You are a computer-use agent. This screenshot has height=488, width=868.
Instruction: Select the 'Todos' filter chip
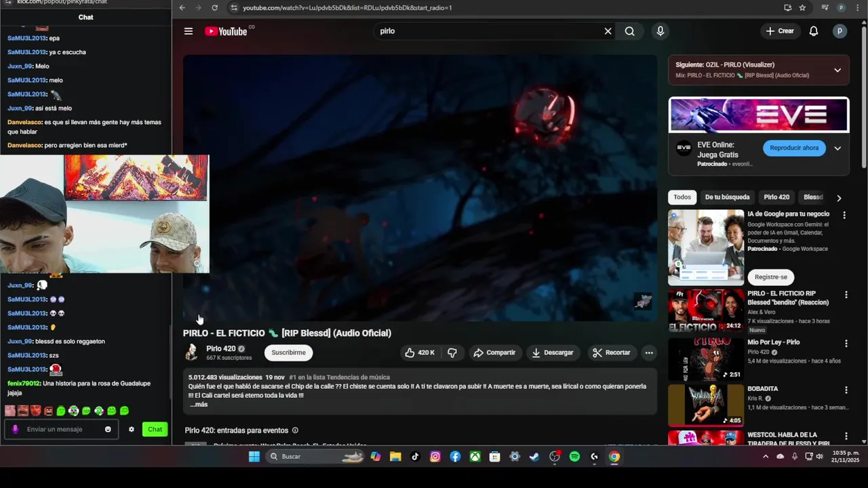(682, 197)
